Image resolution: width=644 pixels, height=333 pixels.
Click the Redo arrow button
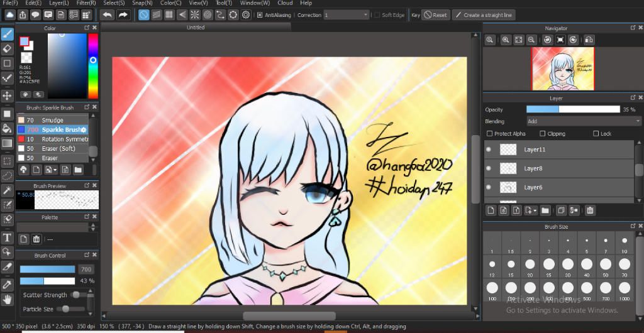[123, 15]
